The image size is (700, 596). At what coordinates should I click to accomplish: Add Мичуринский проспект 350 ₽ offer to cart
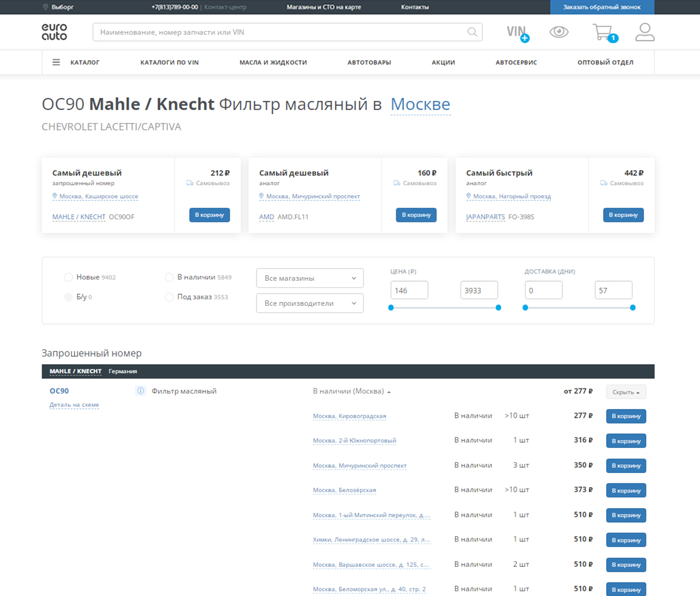point(626,465)
